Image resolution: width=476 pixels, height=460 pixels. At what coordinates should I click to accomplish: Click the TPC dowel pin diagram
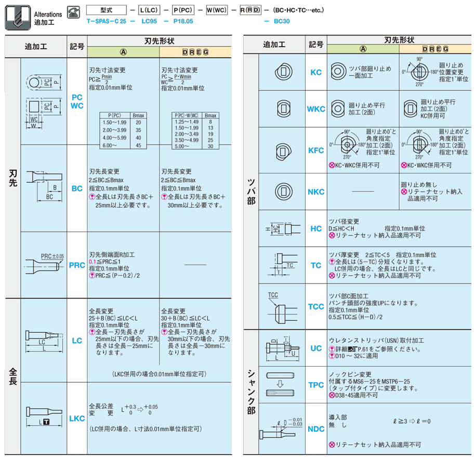[283, 384]
